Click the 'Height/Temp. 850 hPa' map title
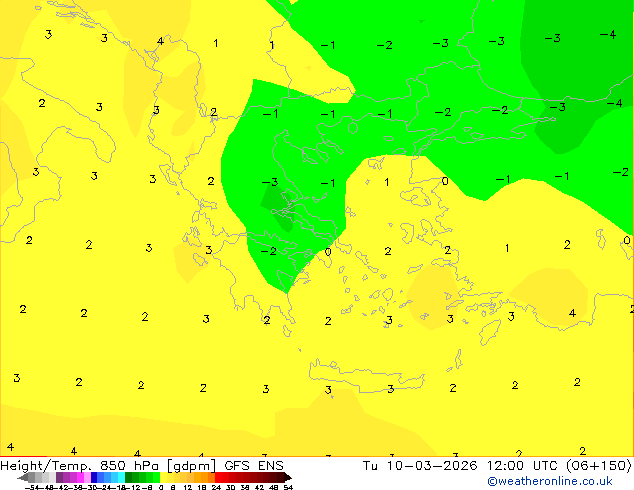Screen dimensions: 634x490 [x=79, y=465]
